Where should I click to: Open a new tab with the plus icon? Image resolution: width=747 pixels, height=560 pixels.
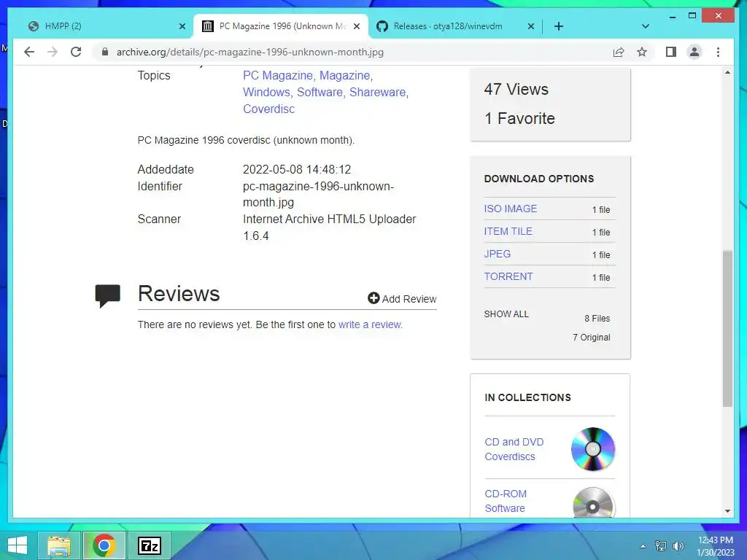pos(559,26)
